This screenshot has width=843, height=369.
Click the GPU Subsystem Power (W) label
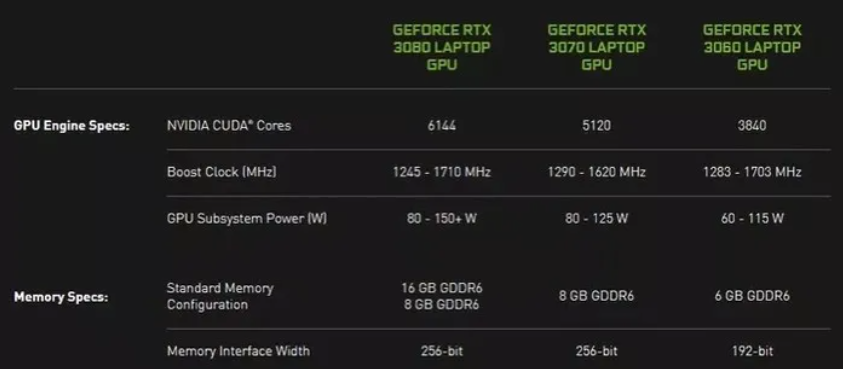(247, 218)
